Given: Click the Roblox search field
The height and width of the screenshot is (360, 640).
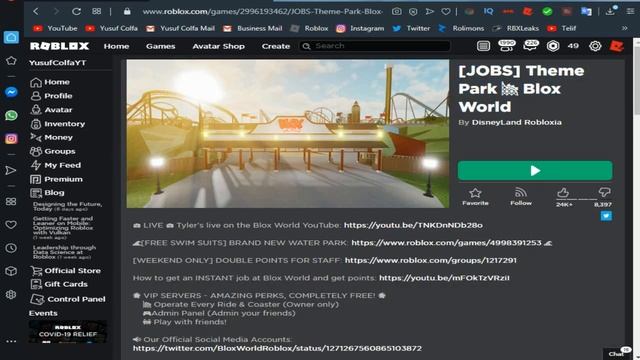Looking at the screenshot, I should [375, 46].
